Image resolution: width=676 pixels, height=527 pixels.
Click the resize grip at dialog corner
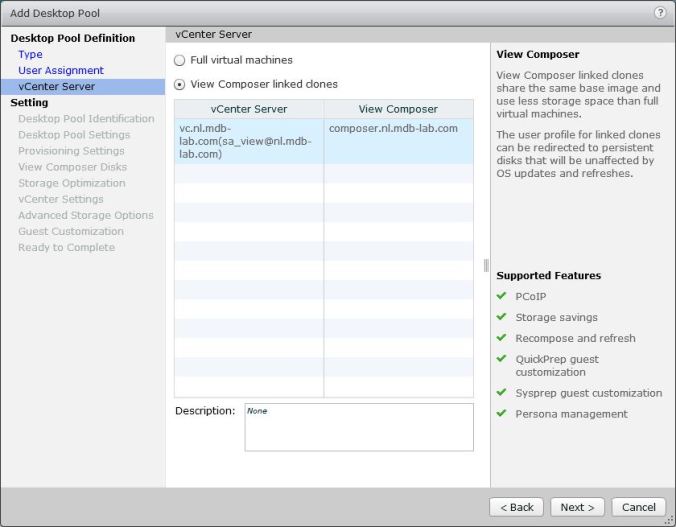[x=670, y=521]
